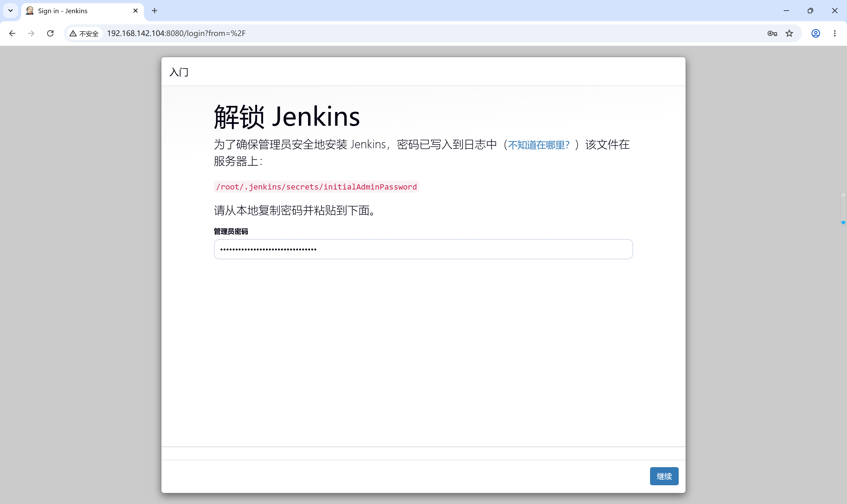The height and width of the screenshot is (504, 847).
Task: Open the 不知道在哪里? help link
Action: pos(539,145)
